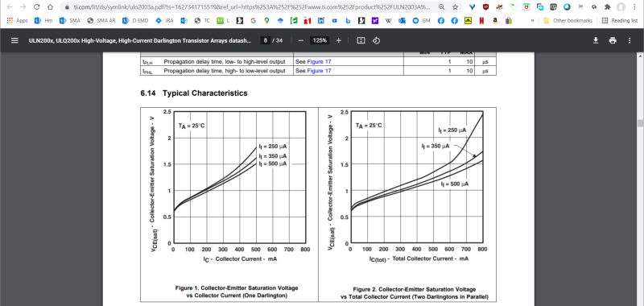Screen dimensions: 644x306
Task: Expand the Other bookmarks folder
Action: coord(568,21)
